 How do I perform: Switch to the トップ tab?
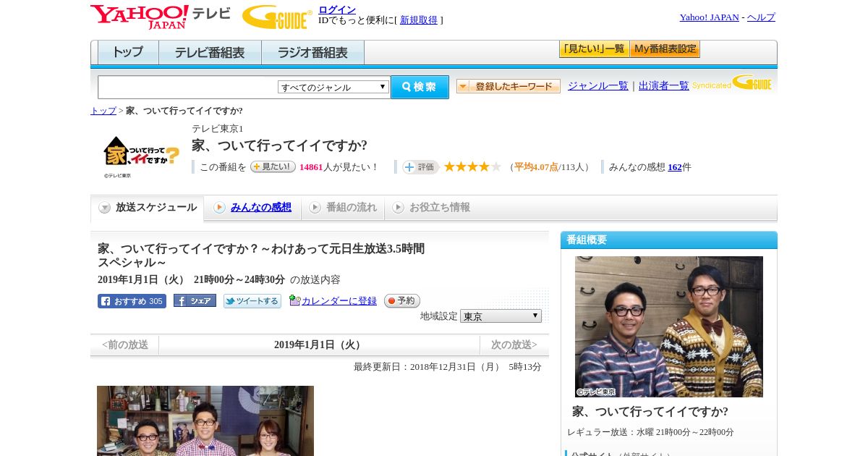coord(128,53)
